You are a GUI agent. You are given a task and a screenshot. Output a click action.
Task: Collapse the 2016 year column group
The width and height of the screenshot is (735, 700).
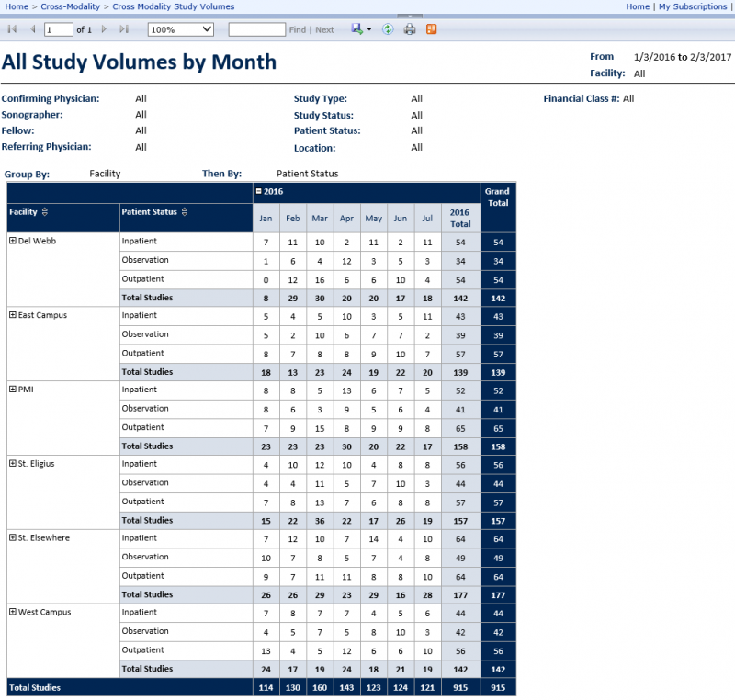pos(258,191)
